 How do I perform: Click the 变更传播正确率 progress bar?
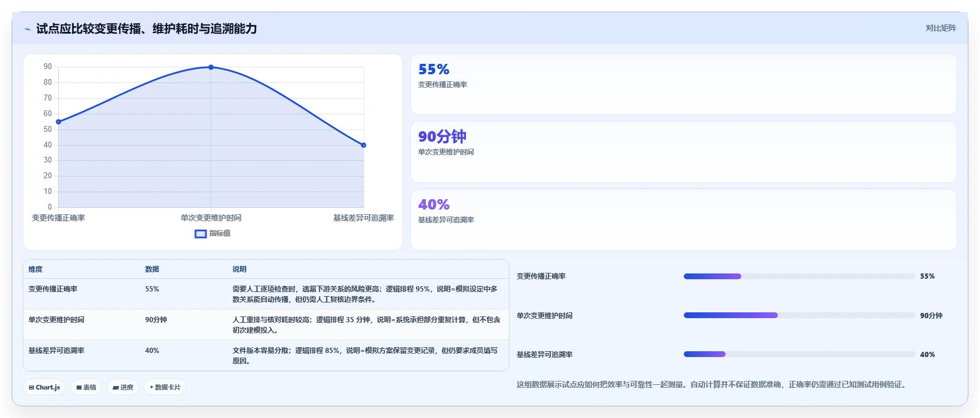coord(799,276)
